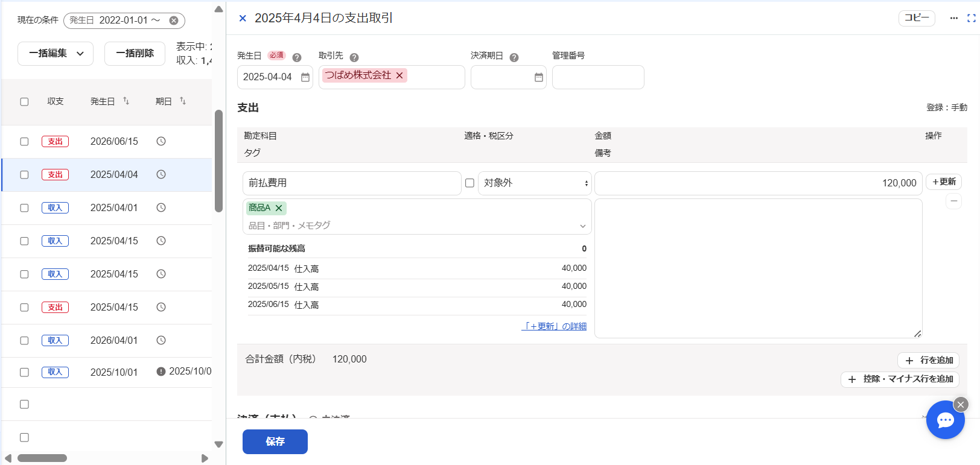Image resolution: width=980 pixels, height=465 pixels.
Task: Check the 2025/04/04 支出 row
Action: tap(24, 175)
